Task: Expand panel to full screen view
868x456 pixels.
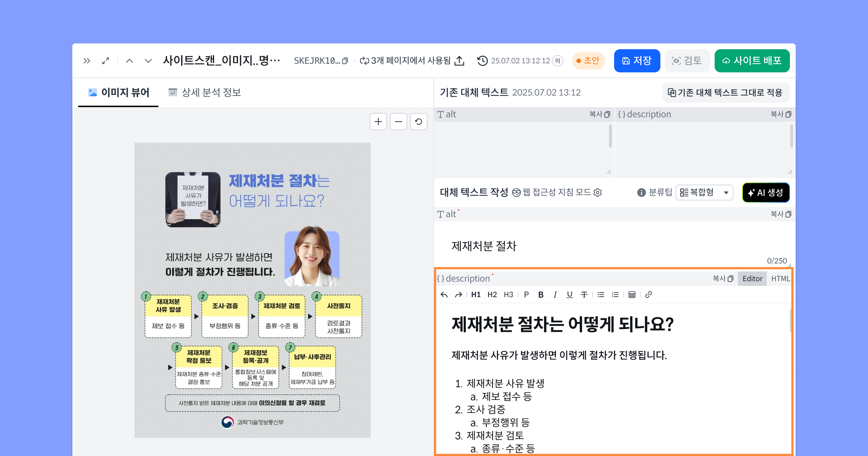Action: (x=106, y=61)
